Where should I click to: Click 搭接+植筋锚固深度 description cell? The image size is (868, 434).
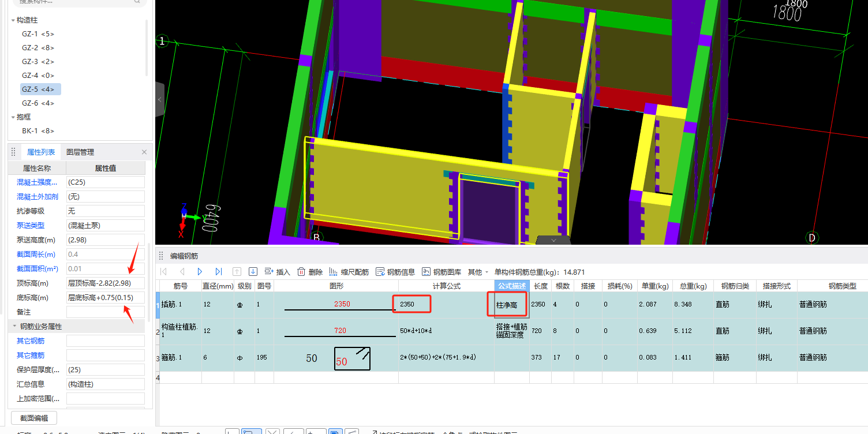tap(512, 331)
